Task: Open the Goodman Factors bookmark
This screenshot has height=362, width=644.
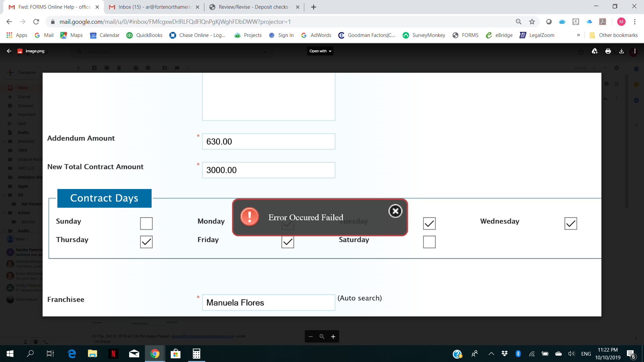Action: point(367,35)
